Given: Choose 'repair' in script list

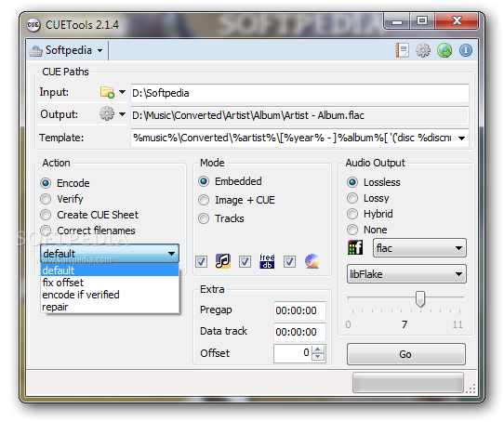Looking at the screenshot, I should [x=110, y=307].
